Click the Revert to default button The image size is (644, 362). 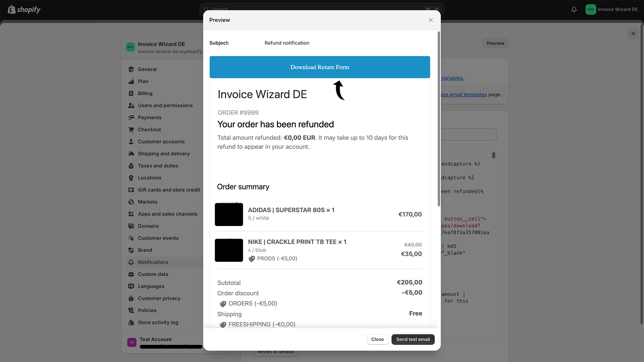[x=276, y=353]
